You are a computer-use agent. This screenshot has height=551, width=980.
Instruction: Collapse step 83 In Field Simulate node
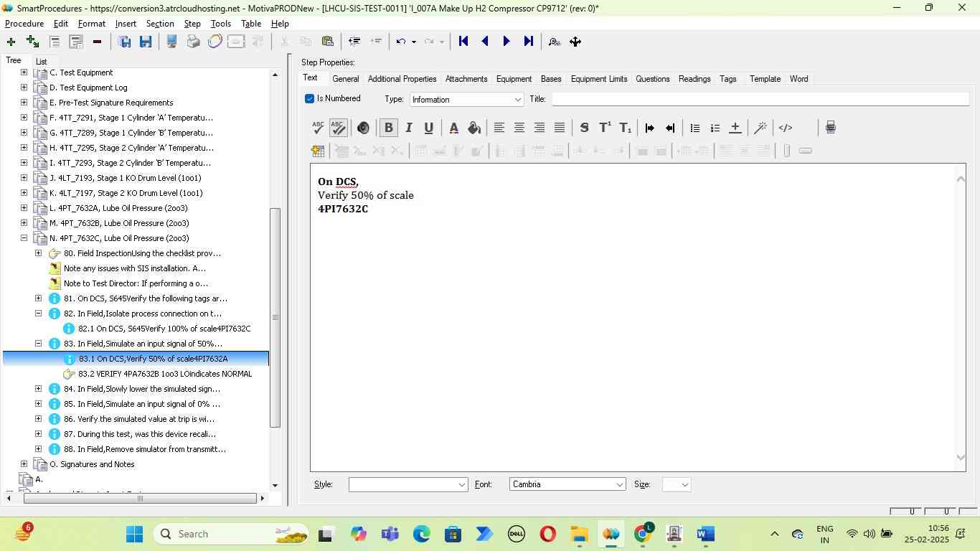coord(38,344)
